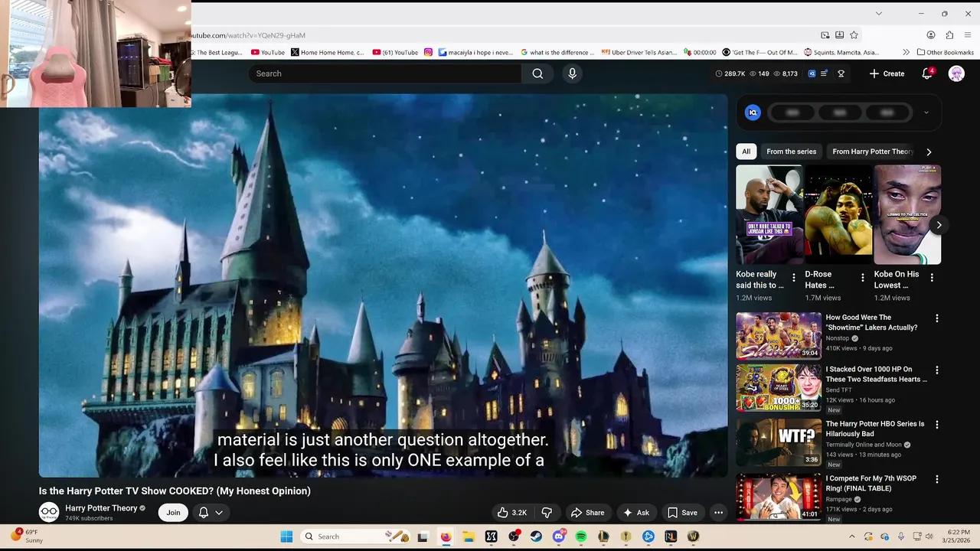Like the video with thumbs up 3.2K
Image resolution: width=980 pixels, height=551 pixels.
pos(512,513)
